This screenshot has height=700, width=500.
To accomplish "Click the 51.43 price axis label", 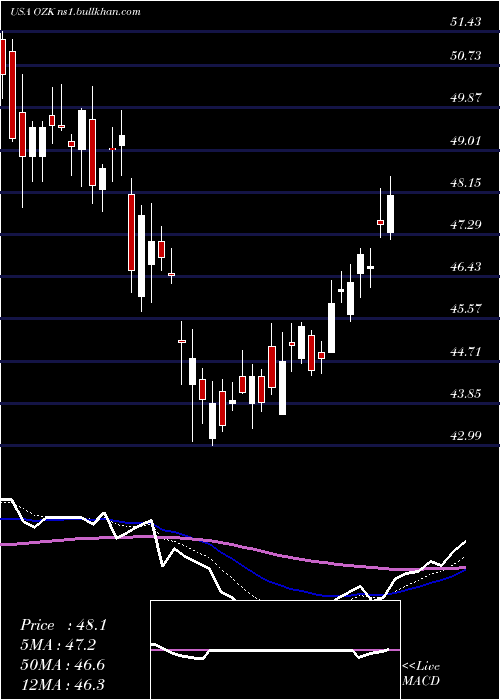I will click(466, 22).
